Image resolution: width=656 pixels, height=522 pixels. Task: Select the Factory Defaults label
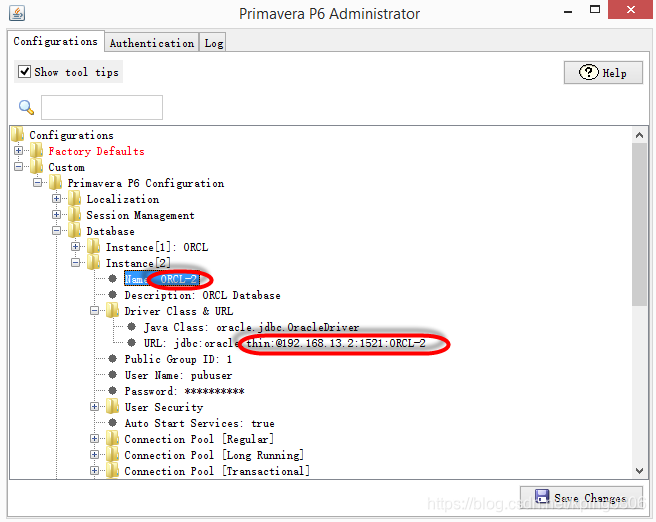pyautogui.click(x=96, y=151)
